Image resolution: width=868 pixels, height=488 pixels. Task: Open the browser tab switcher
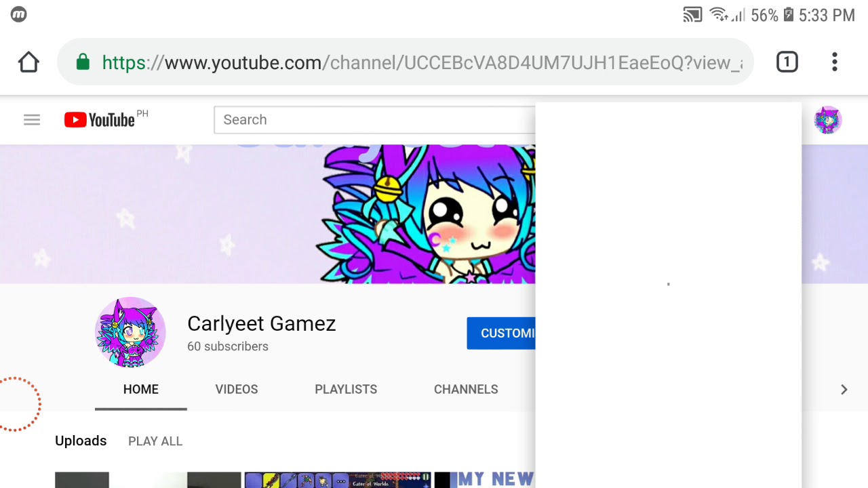click(787, 62)
